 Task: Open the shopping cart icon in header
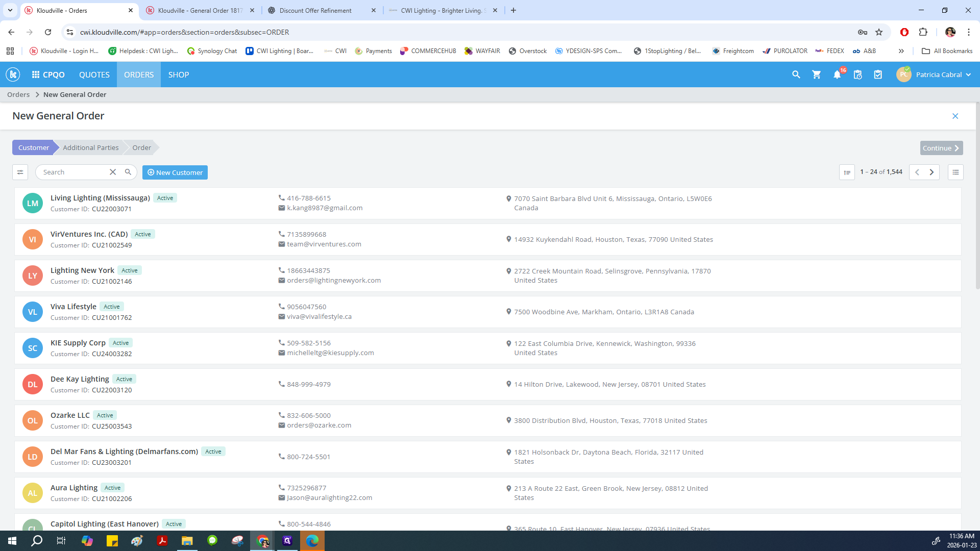817,74
